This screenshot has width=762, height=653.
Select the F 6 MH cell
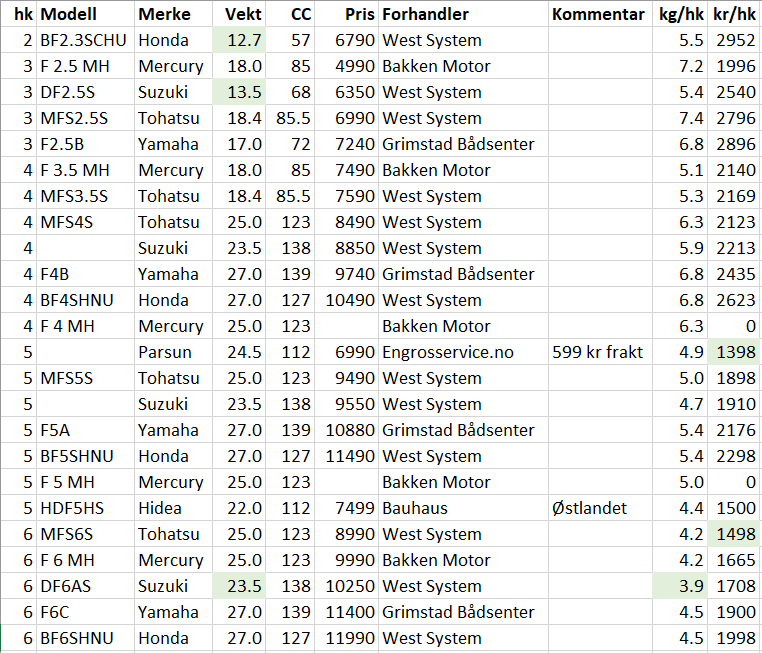[86, 560]
